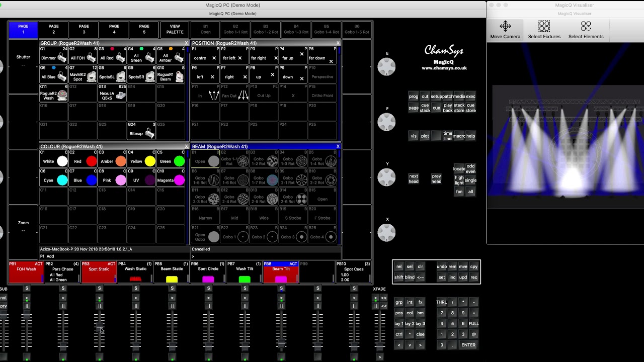The width and height of the screenshot is (644, 362).
Task: Select the All Green group tile
Action: click(x=141, y=55)
